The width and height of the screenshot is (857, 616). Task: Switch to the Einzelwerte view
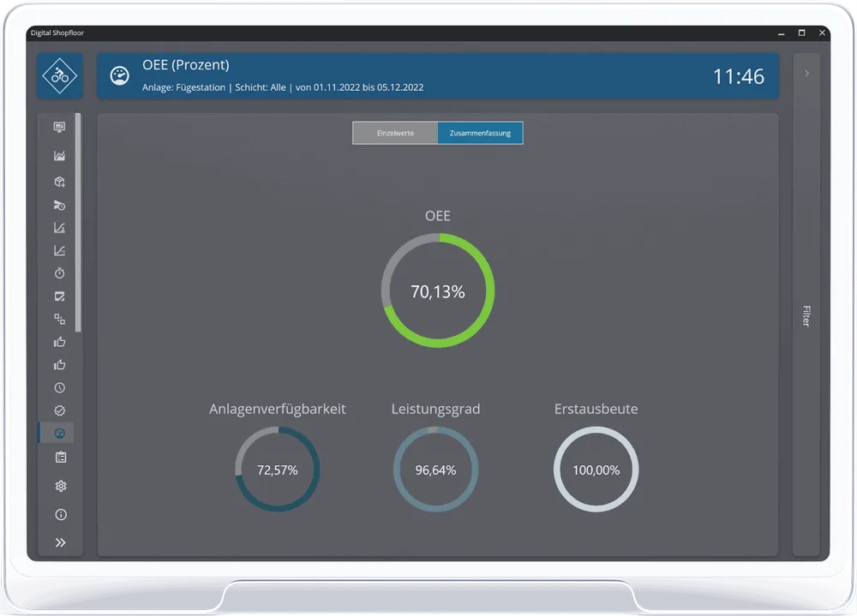(x=395, y=133)
